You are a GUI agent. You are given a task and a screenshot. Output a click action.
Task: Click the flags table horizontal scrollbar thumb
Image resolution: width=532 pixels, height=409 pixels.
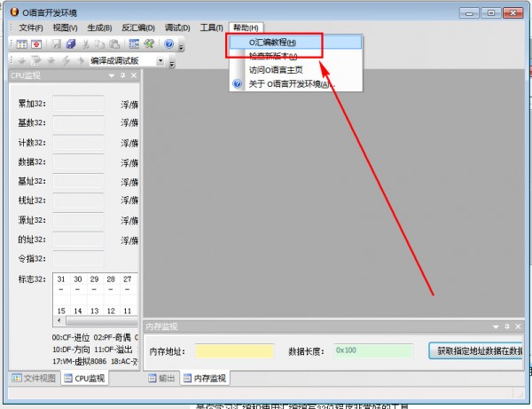coord(102,320)
